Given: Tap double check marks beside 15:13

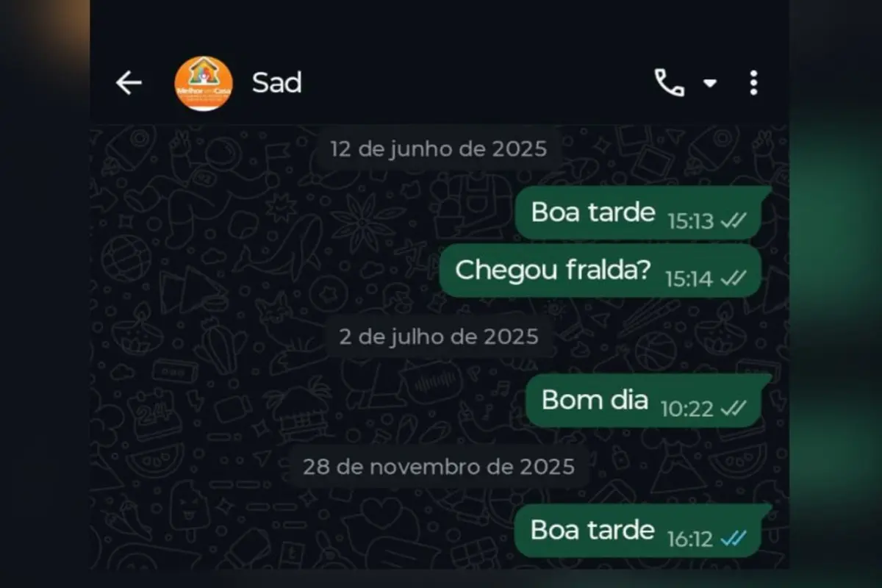Looking at the screenshot, I should pyautogui.click(x=733, y=221).
